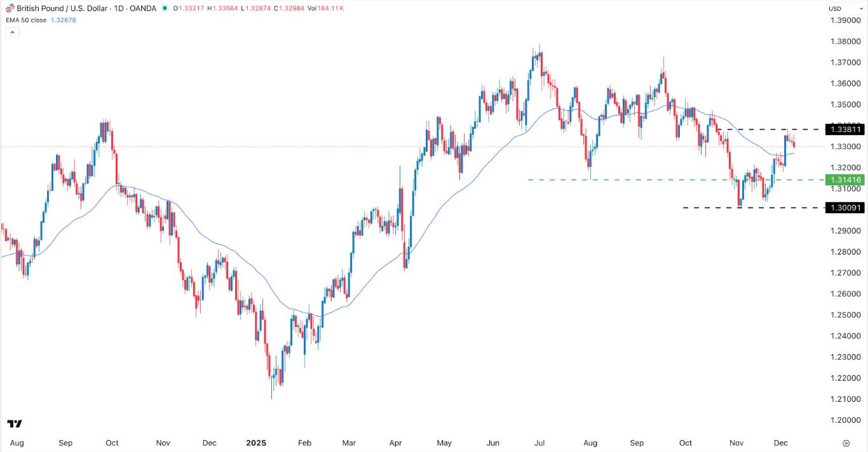Click the 1.39000 price scale label

click(845, 20)
